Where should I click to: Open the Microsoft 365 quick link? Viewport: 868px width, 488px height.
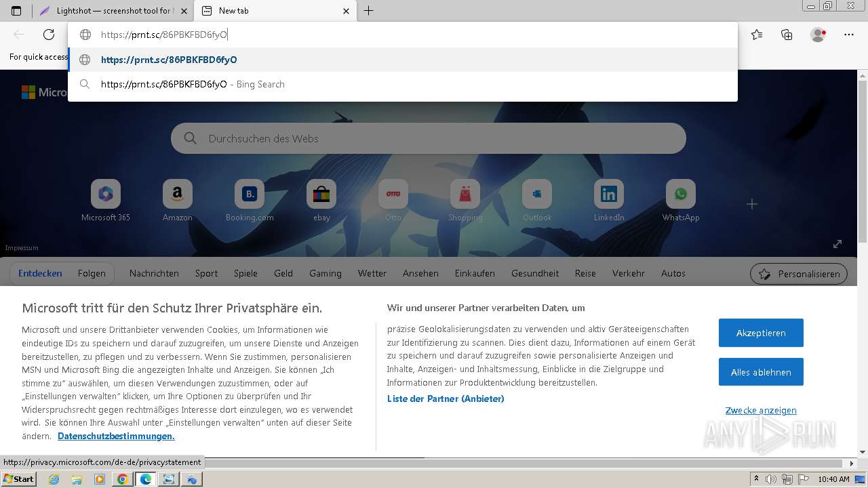click(106, 201)
